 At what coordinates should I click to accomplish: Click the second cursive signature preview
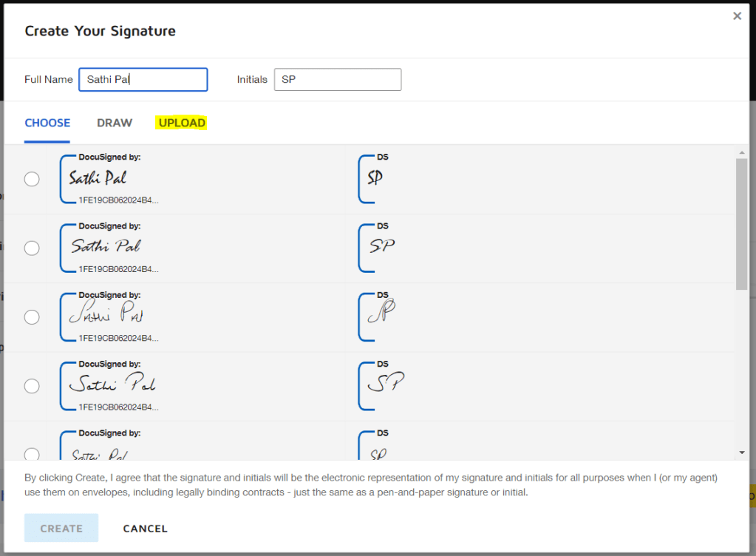(x=106, y=246)
